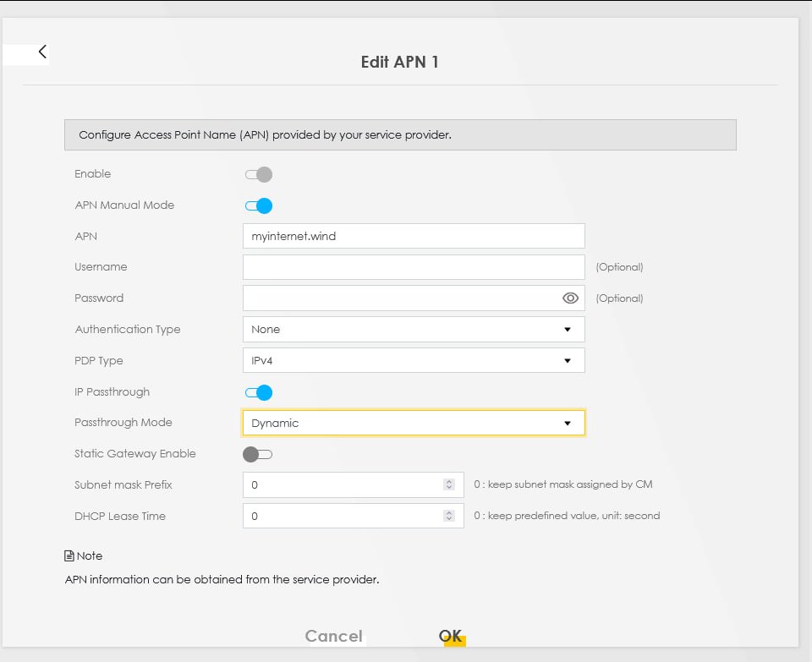
Task: Click into the Password field
Action: point(398,298)
